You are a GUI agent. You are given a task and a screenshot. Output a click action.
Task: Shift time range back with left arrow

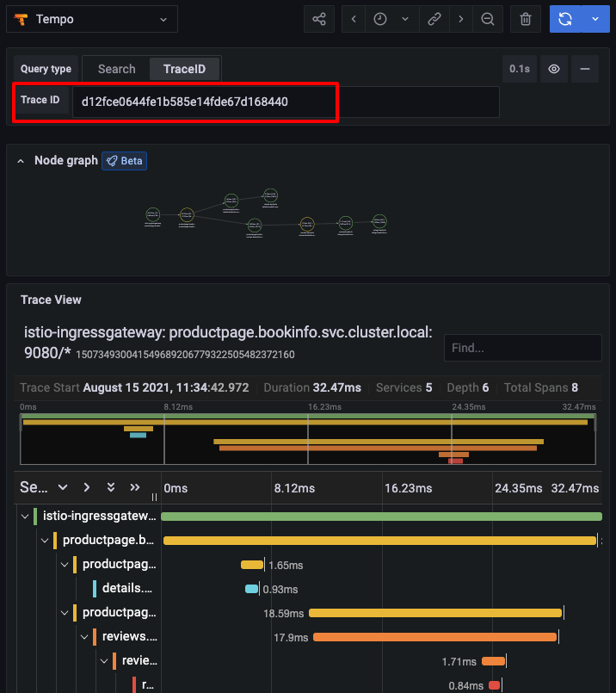pyautogui.click(x=354, y=19)
